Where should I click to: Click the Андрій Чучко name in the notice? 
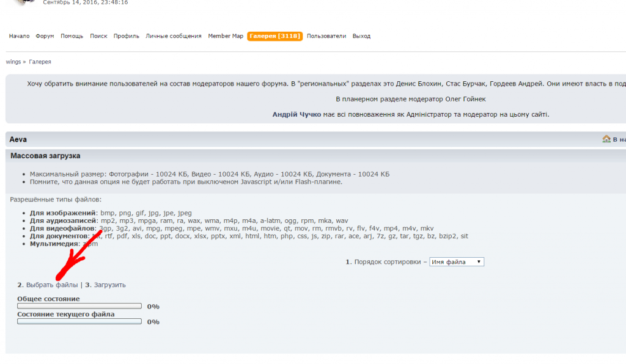296,114
